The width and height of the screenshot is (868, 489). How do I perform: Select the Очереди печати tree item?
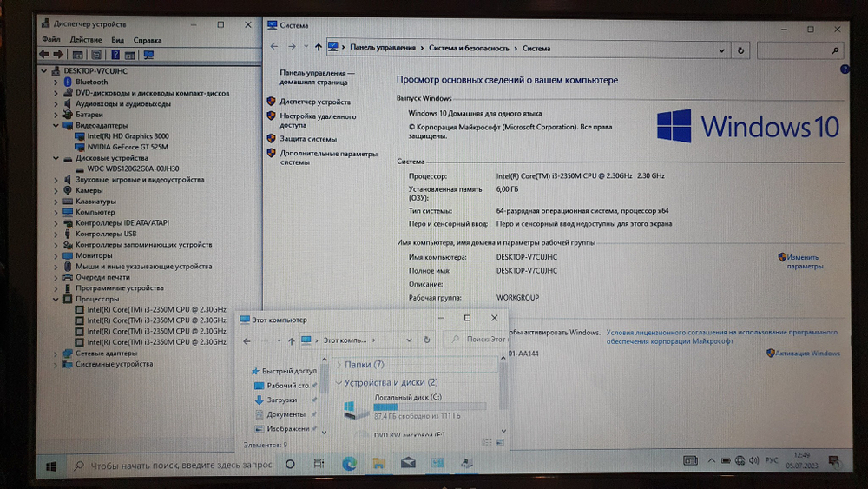tap(102, 277)
